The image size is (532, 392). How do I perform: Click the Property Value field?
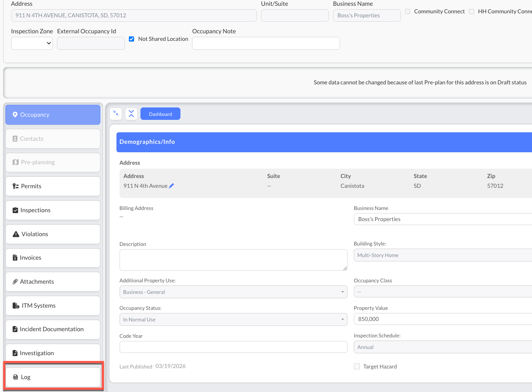click(x=443, y=319)
